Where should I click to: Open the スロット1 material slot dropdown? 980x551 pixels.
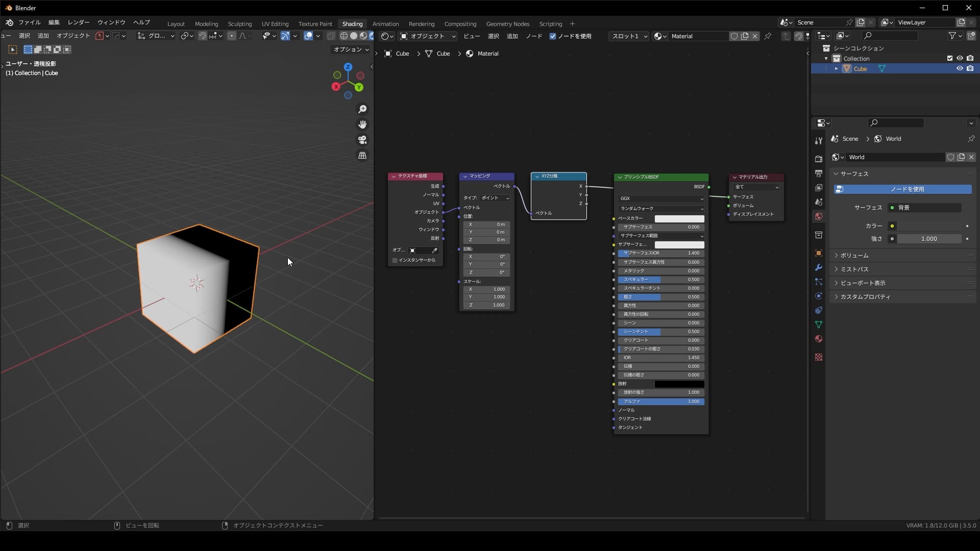coord(628,36)
